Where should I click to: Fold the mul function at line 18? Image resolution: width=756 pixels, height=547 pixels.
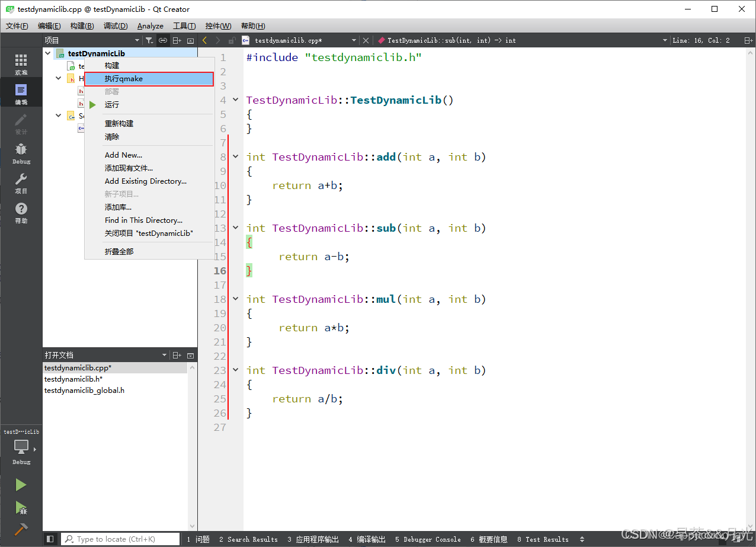(x=235, y=299)
